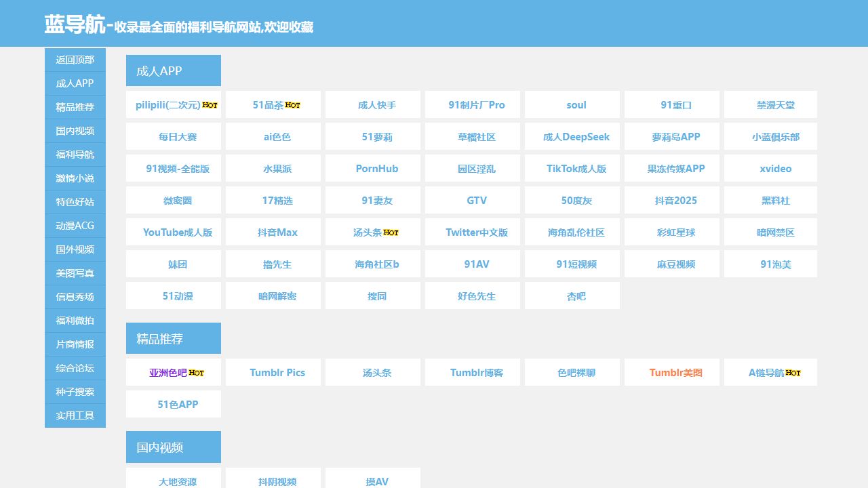868x488 pixels.
Task: Open the 暗网禁区 link
Action: click(776, 232)
